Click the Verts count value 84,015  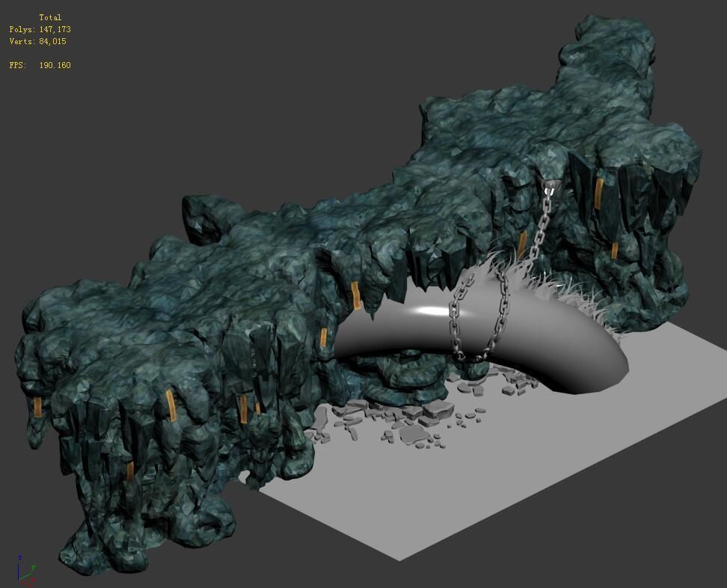52,41
